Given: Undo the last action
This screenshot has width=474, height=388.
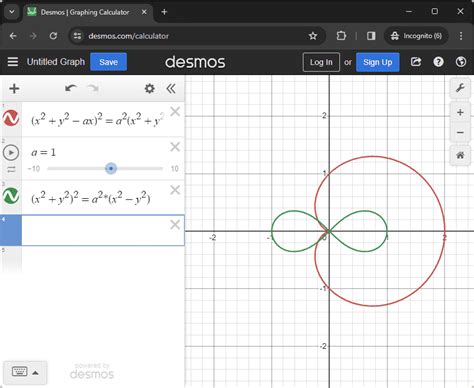Looking at the screenshot, I should 71,88.
